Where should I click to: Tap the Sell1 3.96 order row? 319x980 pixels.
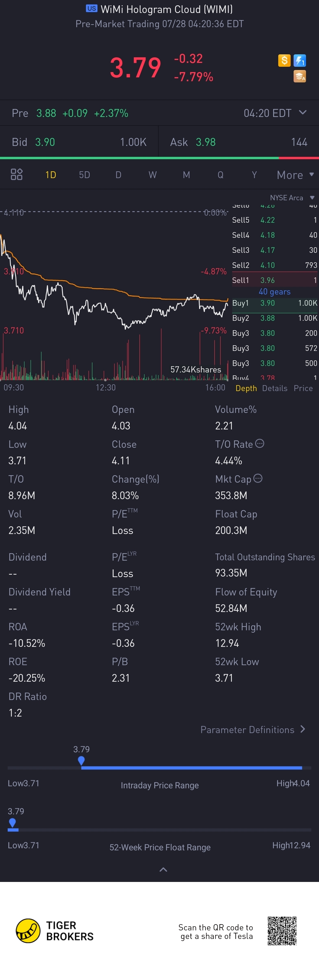(275, 280)
